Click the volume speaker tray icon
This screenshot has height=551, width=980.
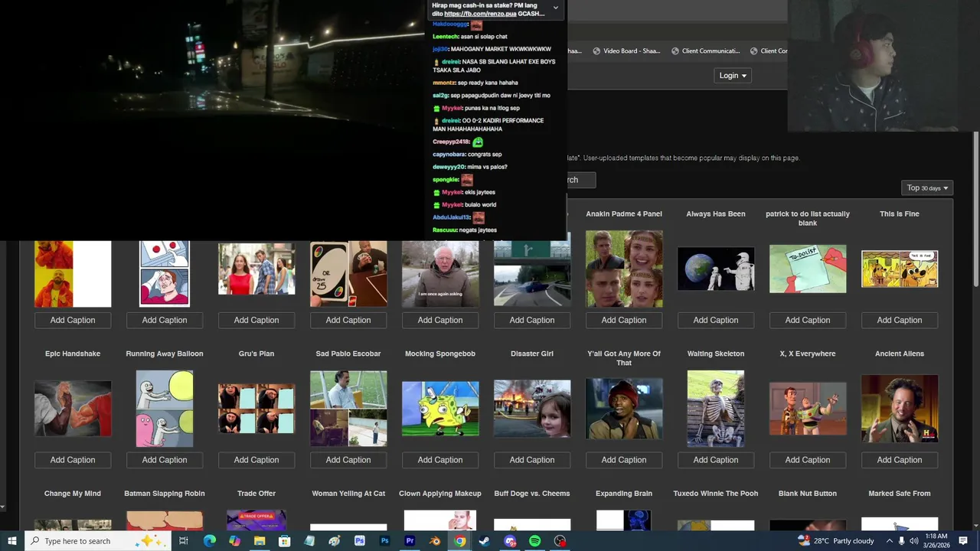tap(914, 541)
